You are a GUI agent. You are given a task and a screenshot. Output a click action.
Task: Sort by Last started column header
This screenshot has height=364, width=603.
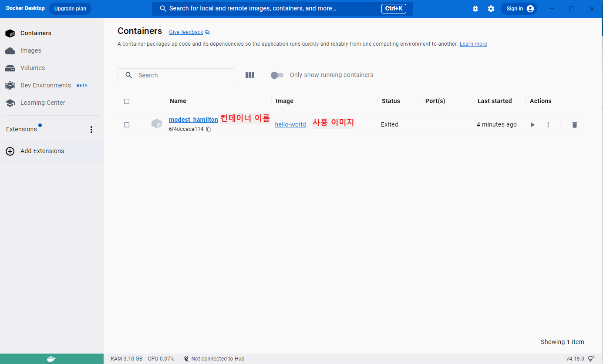495,101
